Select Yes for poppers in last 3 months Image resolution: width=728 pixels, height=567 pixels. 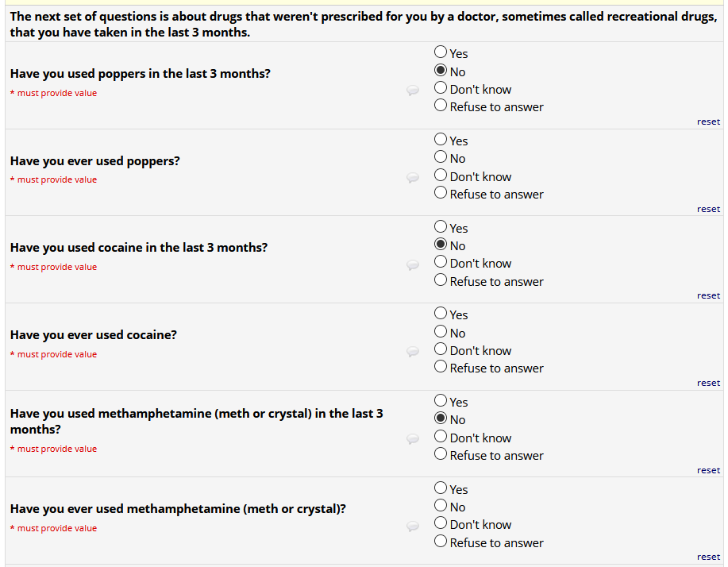pos(441,52)
